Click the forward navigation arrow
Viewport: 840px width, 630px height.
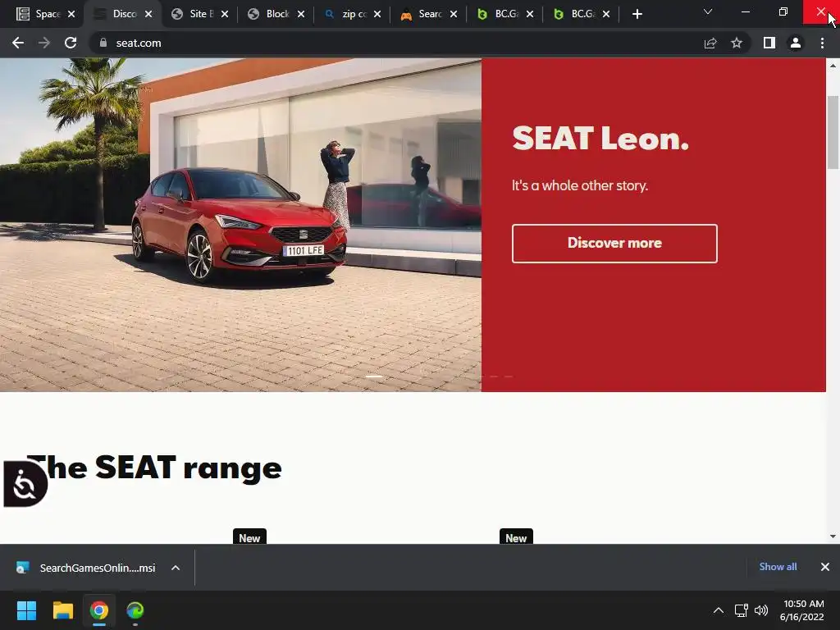pyautogui.click(x=44, y=43)
